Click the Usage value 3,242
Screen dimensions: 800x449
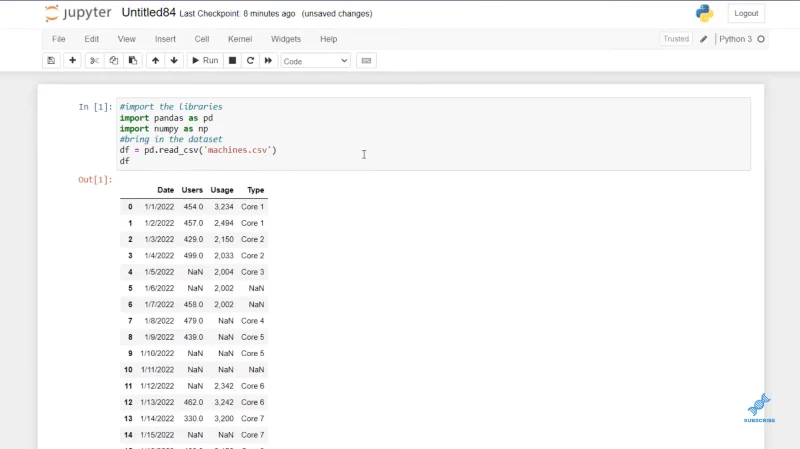click(224, 402)
